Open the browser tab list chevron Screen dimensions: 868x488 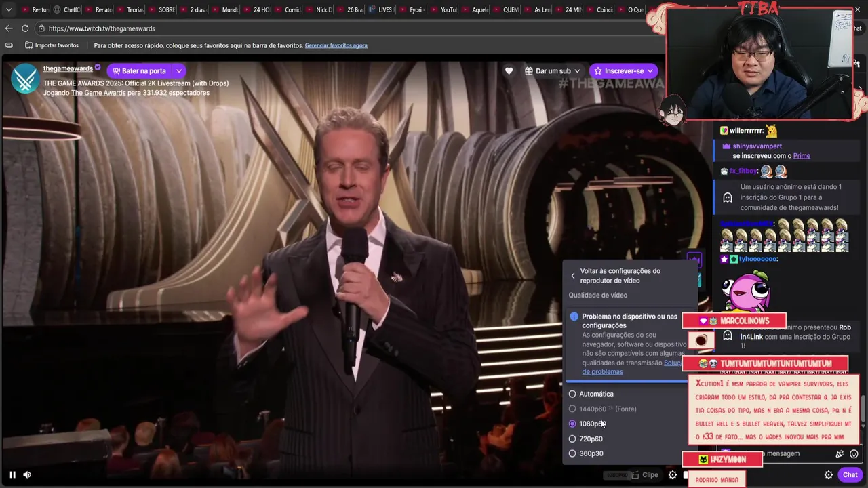9,9
